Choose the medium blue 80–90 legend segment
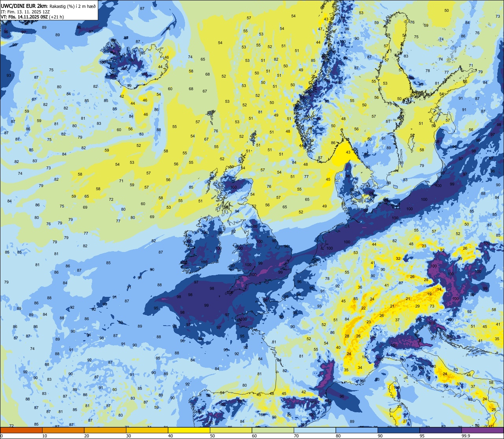Image resolution: width=504 pixels, height=439 pixels. [357, 430]
